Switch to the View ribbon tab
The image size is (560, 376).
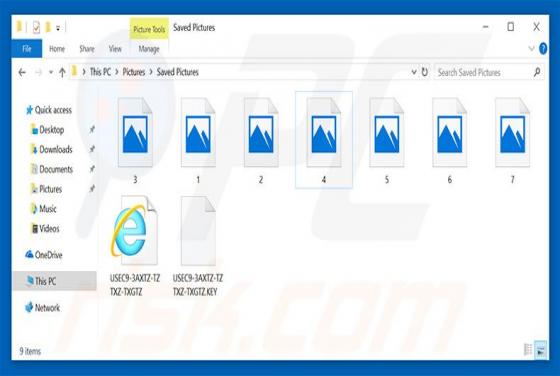pyautogui.click(x=115, y=49)
